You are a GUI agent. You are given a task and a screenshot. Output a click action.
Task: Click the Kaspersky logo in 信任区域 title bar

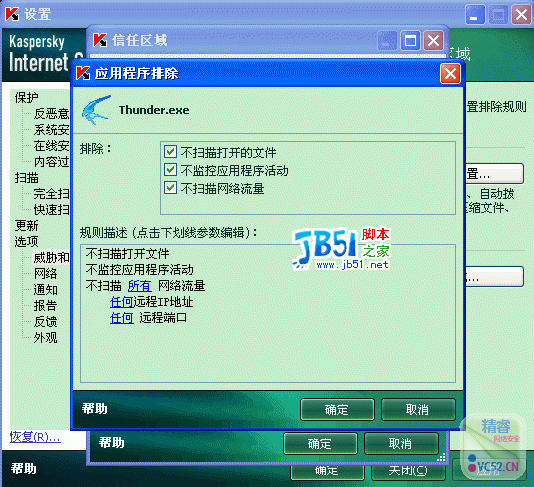[100, 40]
